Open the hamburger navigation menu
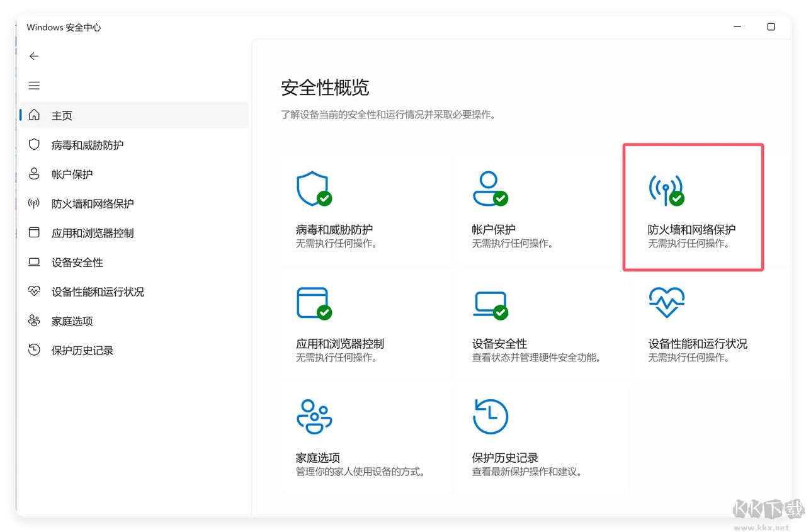Viewport: 806px width, 532px height. 33,85
